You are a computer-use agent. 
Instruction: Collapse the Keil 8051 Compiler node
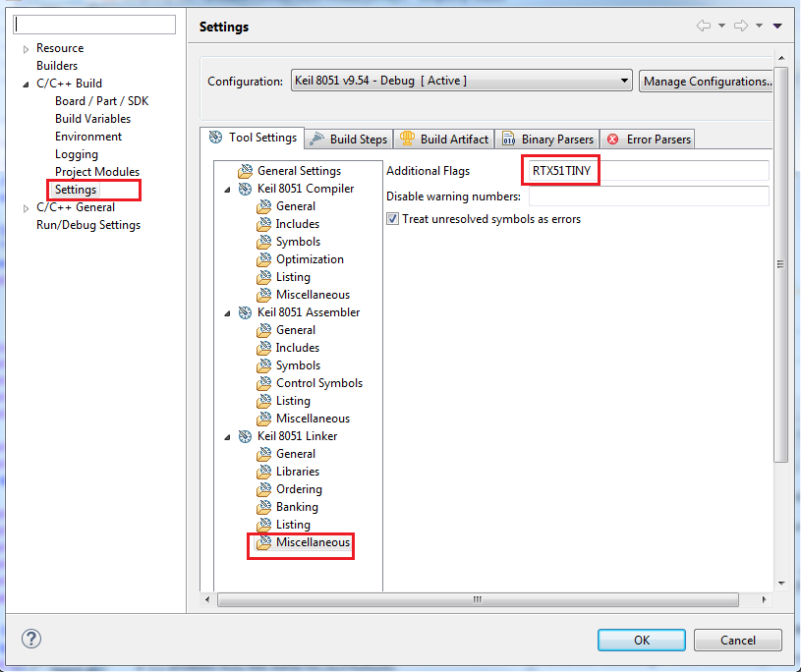tap(225, 188)
